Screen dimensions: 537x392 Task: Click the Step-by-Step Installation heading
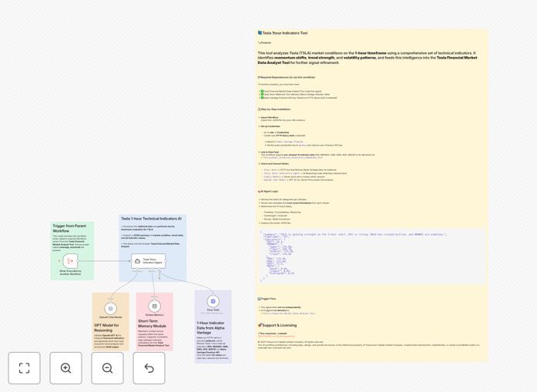point(274,109)
